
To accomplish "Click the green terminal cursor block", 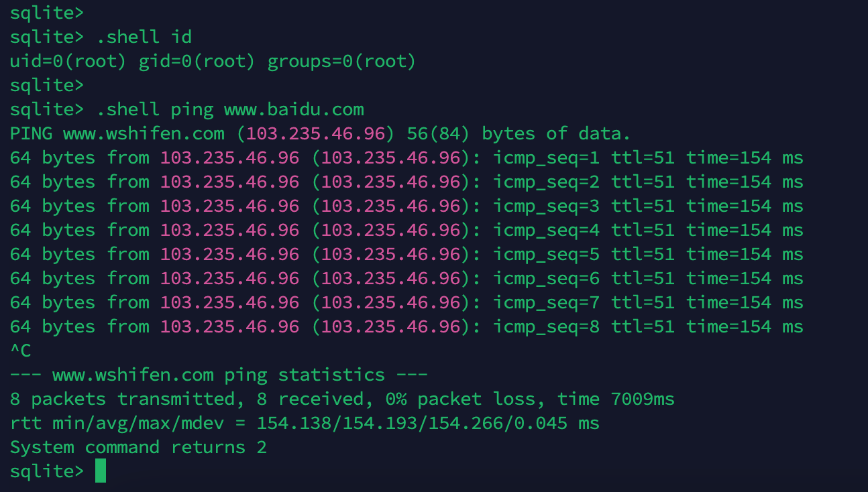I will [x=101, y=471].
